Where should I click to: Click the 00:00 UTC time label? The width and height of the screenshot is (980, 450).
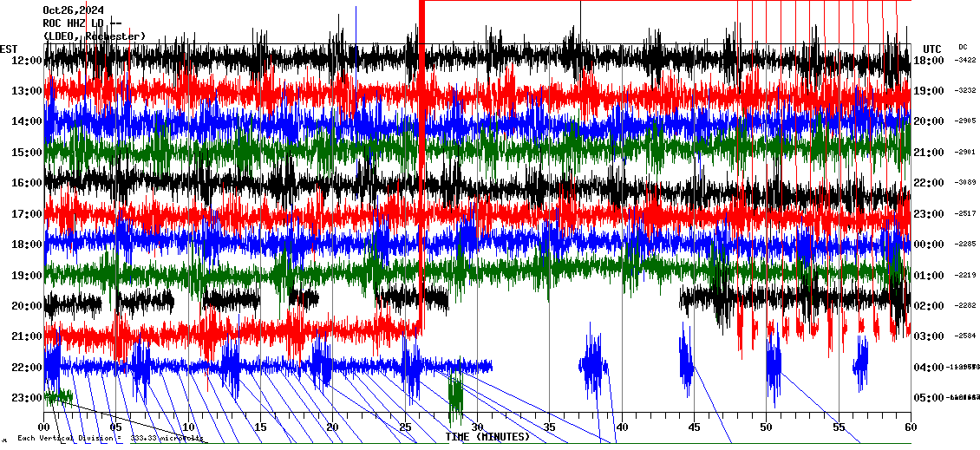[930, 245]
